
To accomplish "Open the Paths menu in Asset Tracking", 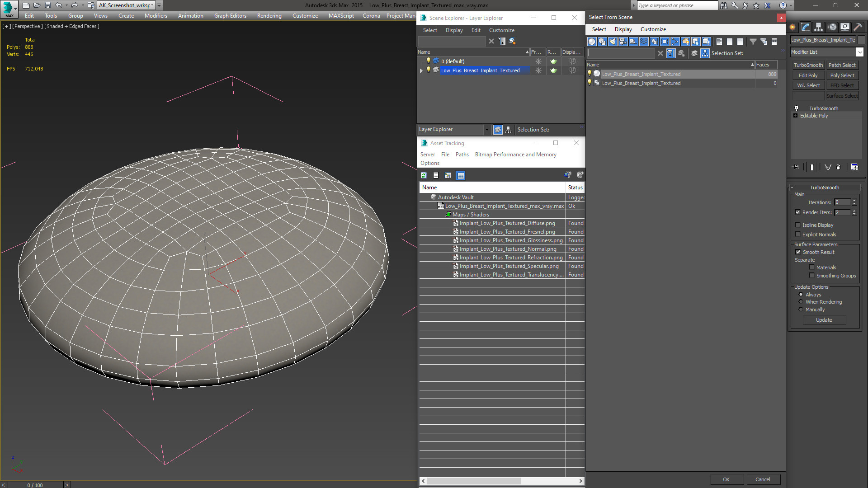I will [x=462, y=155].
